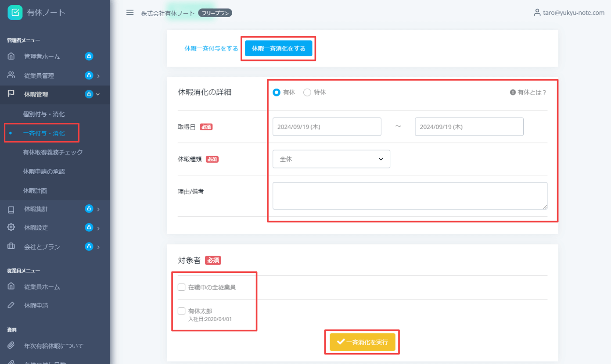Click the start date 取得日 field
Image resolution: width=611 pixels, height=364 pixels.
pos(327,127)
